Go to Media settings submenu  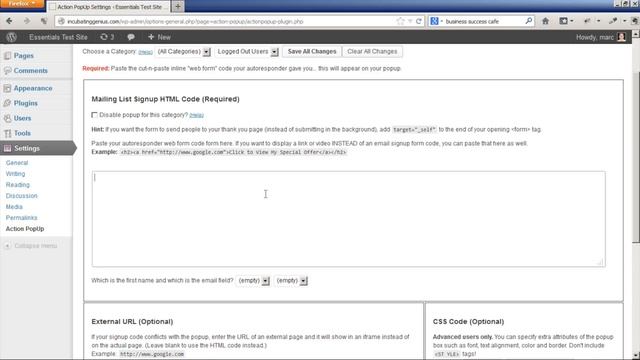(x=14, y=207)
